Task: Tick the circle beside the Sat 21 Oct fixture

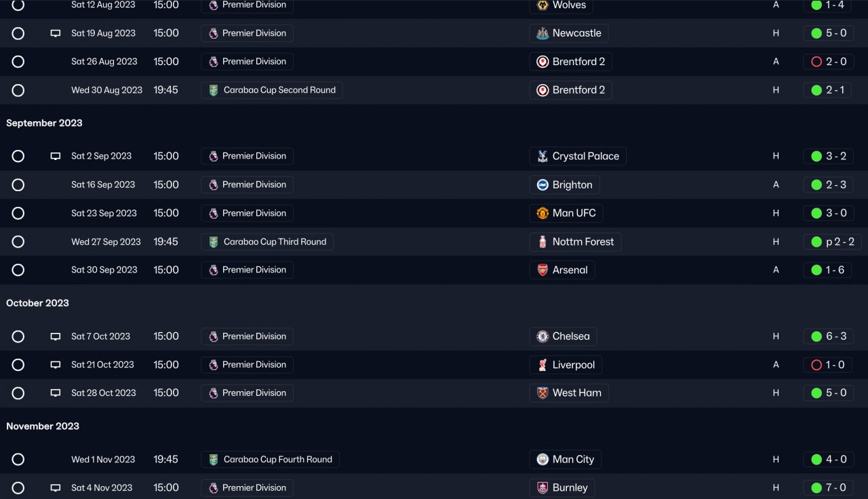Action: (18, 365)
